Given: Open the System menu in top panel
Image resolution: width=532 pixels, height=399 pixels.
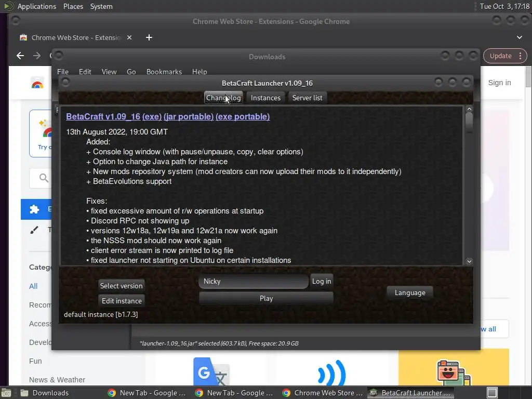Looking at the screenshot, I should pyautogui.click(x=101, y=6).
